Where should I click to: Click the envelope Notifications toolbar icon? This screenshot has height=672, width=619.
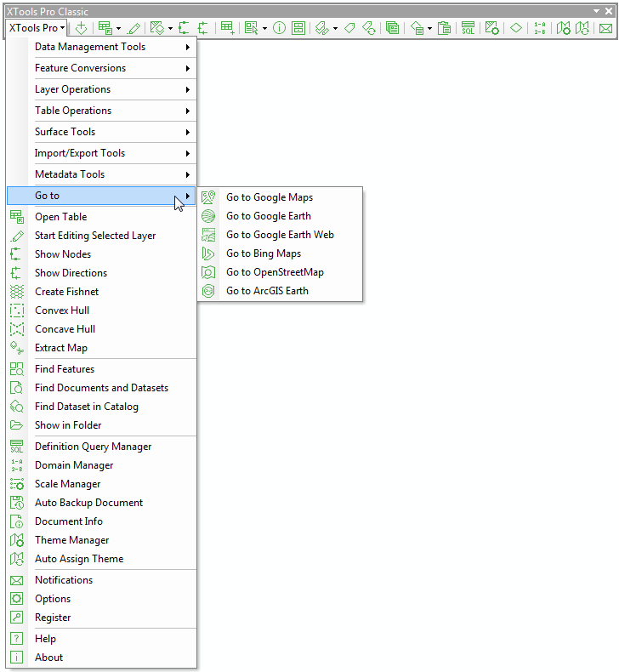605,29
